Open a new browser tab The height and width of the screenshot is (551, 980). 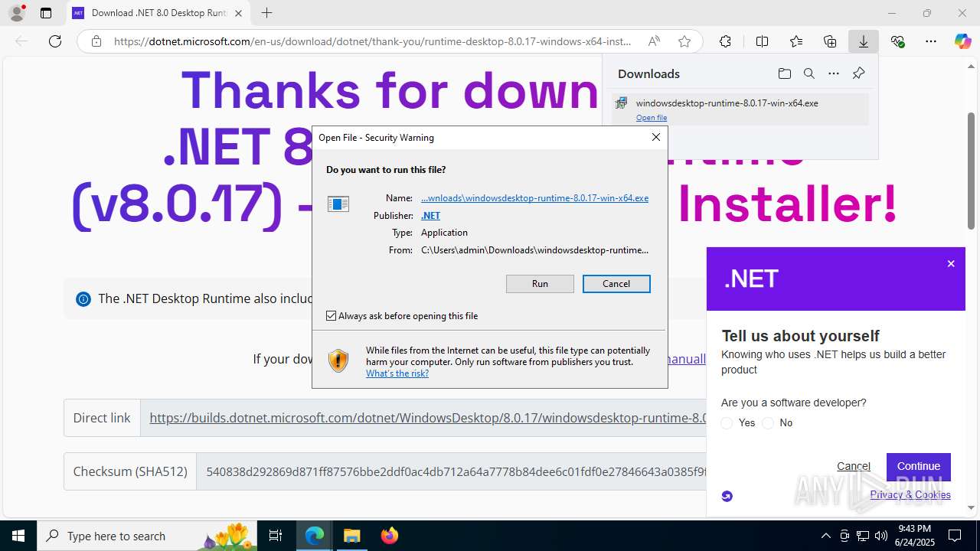click(x=266, y=13)
